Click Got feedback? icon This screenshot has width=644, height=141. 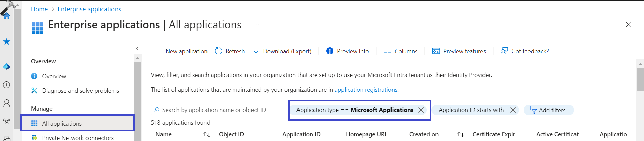504,51
